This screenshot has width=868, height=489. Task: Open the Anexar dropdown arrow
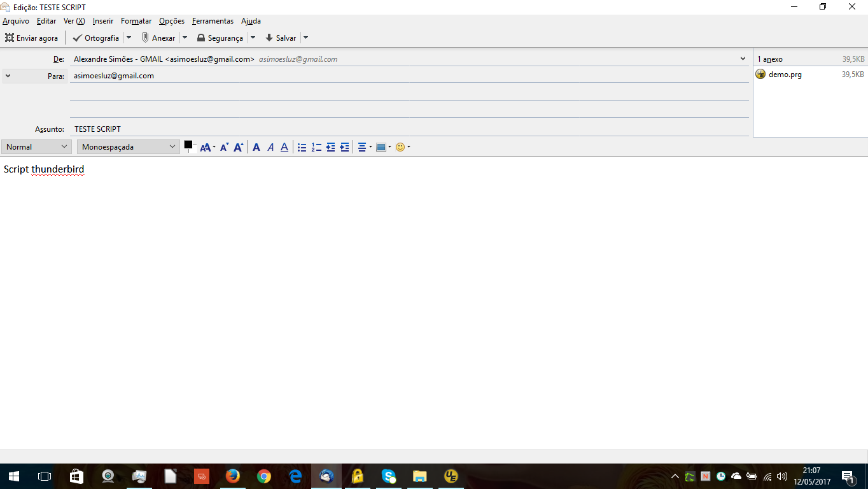(x=185, y=38)
